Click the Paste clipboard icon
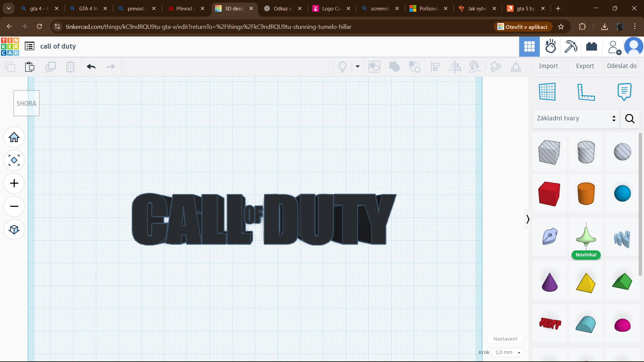The width and height of the screenshot is (644, 362). pyautogui.click(x=30, y=67)
